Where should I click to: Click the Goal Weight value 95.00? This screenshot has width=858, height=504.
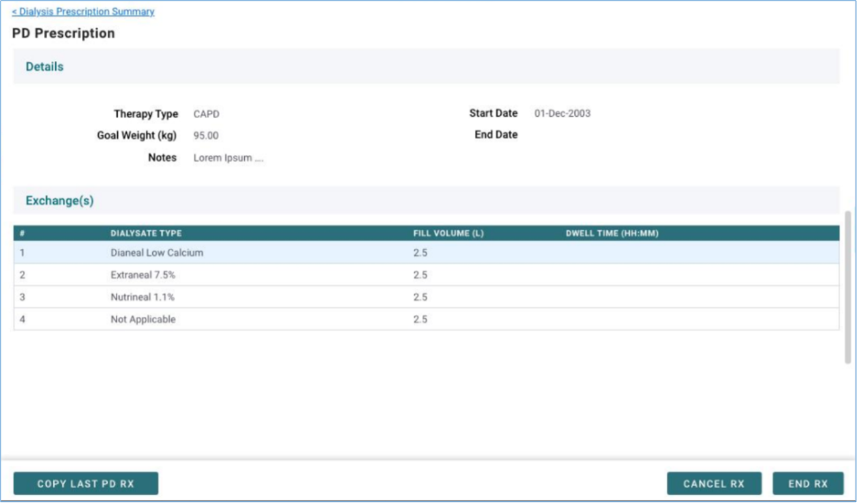206,135
